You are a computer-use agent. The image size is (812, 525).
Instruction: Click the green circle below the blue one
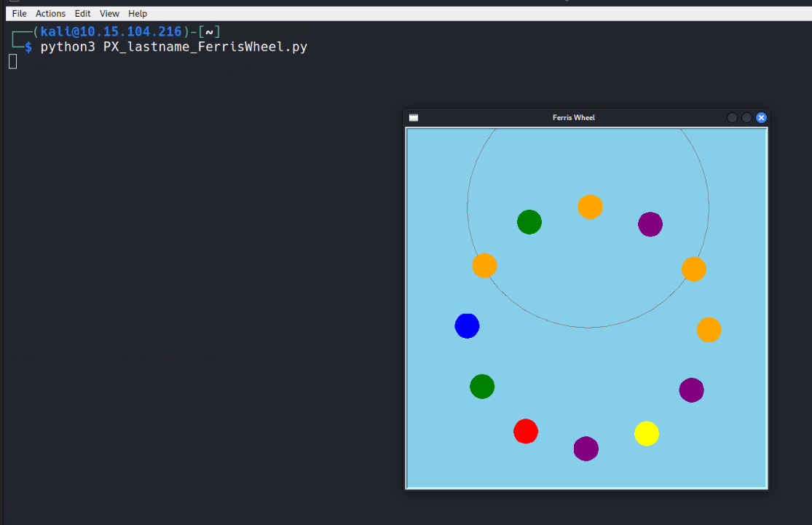482,387
